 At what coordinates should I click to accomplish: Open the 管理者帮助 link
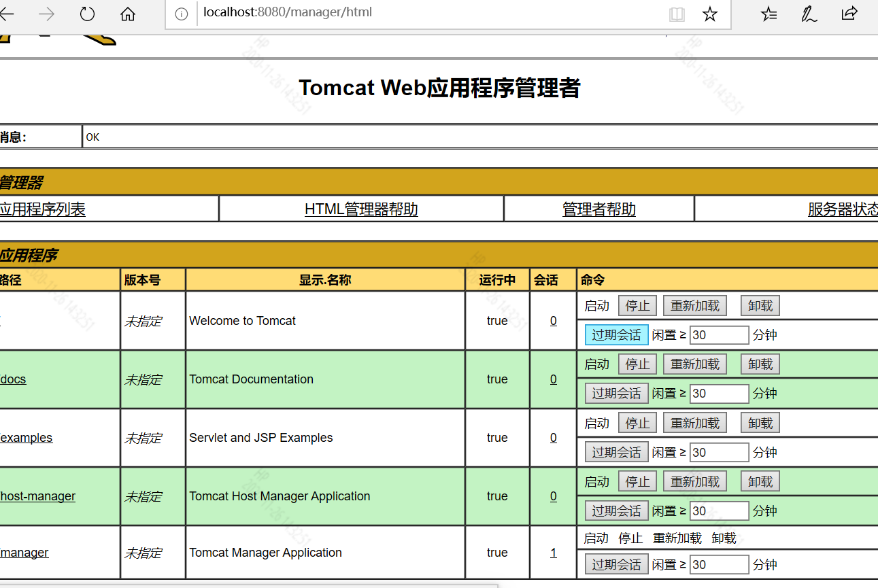point(599,209)
